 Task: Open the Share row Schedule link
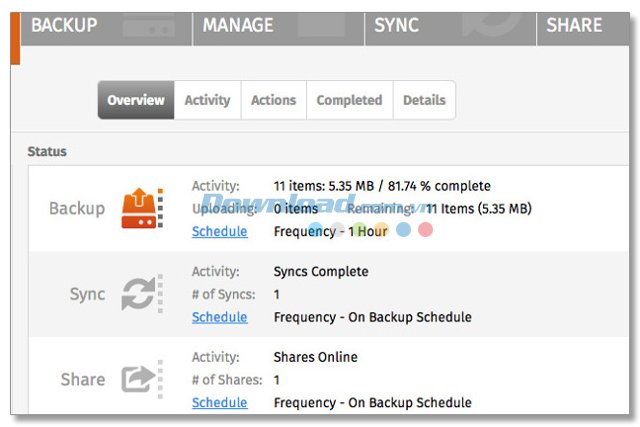click(x=219, y=402)
